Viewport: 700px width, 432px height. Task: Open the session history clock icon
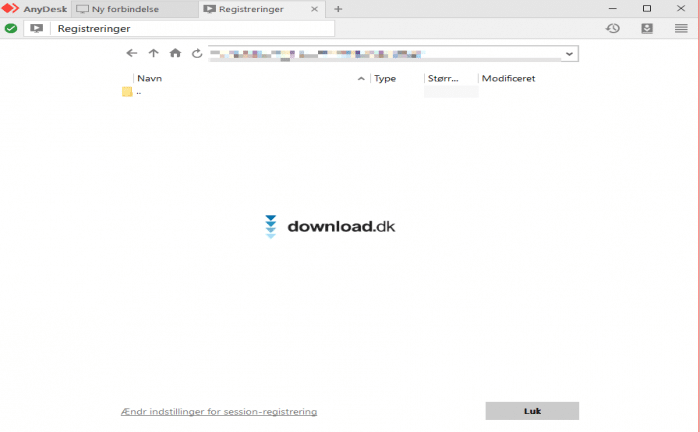pyautogui.click(x=612, y=29)
